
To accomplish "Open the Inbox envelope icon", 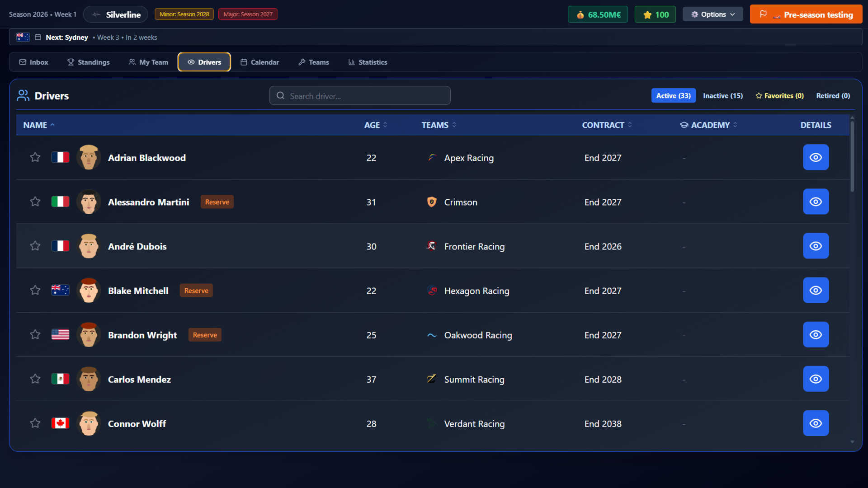I will 23,62.
